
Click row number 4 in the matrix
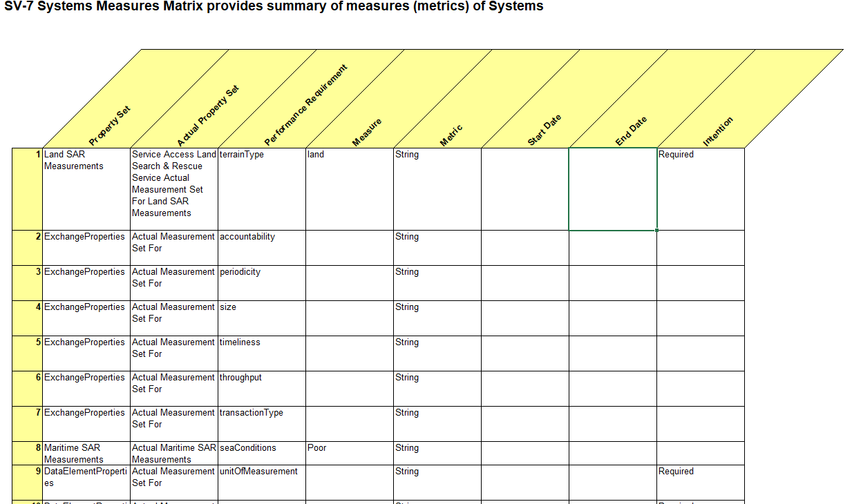coord(28,318)
